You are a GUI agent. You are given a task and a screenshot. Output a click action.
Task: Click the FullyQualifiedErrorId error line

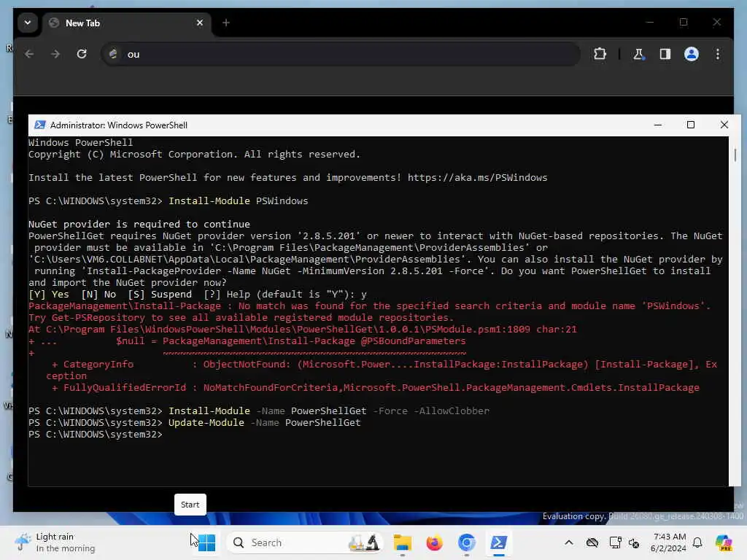point(376,388)
